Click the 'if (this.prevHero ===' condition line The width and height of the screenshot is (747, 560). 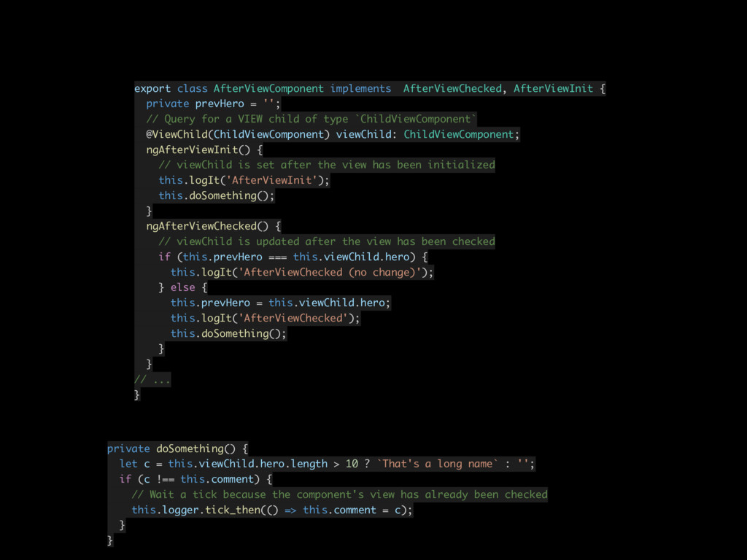tap(293, 257)
